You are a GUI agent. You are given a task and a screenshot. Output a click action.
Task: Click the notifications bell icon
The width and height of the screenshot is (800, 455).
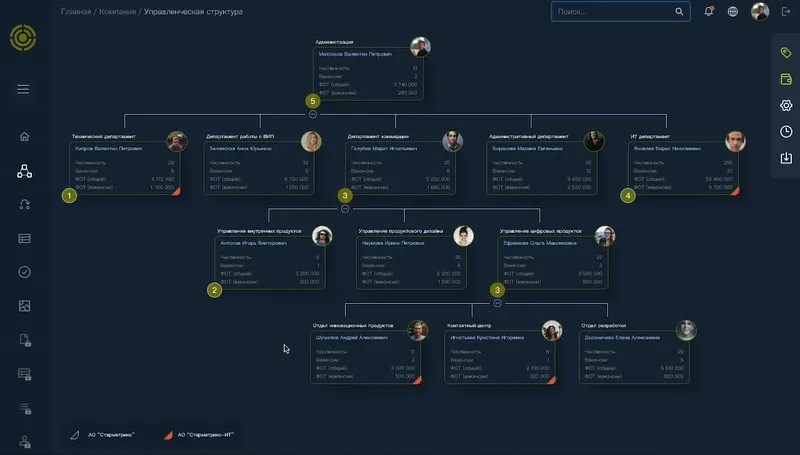click(709, 12)
